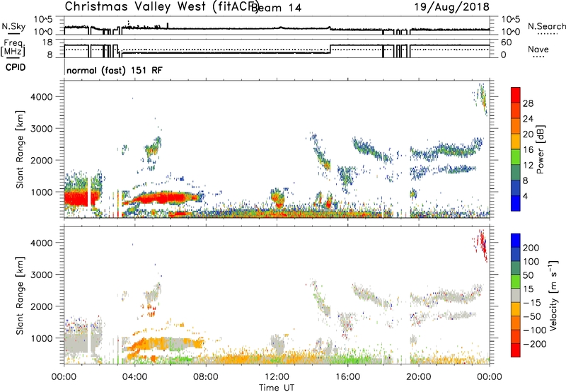
Task: Click the "Slant Range [km]" label of power panel
Action: (20, 149)
